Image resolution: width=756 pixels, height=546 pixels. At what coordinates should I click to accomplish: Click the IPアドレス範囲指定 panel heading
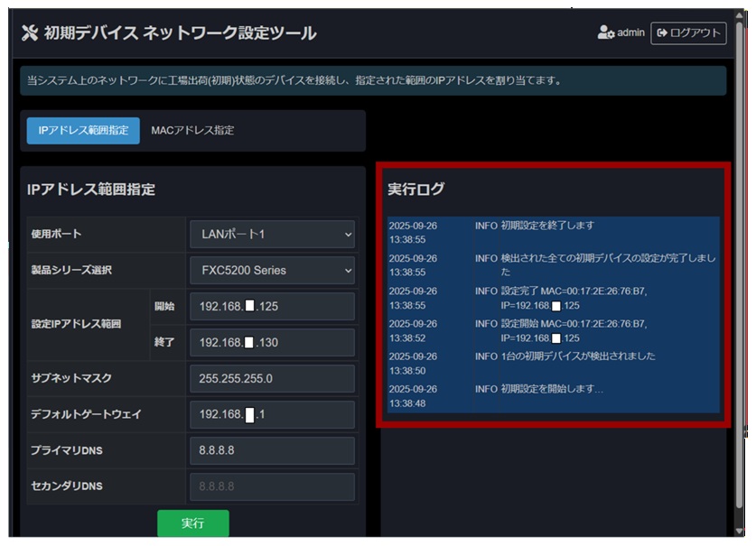click(x=91, y=190)
